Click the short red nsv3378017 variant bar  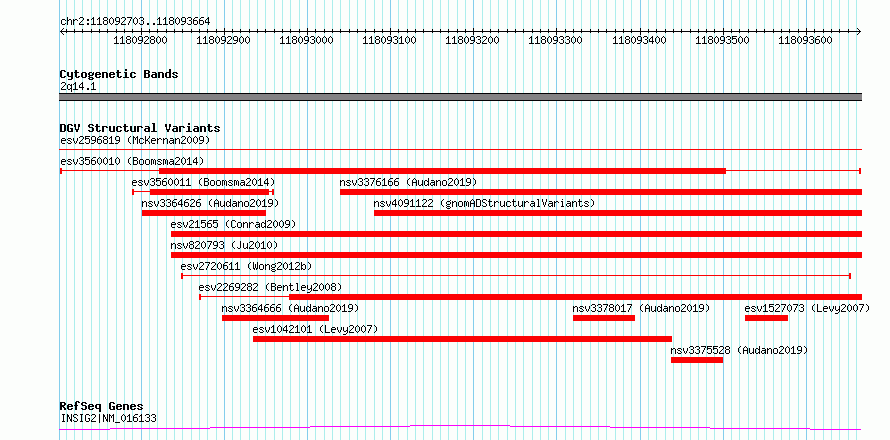604,318
